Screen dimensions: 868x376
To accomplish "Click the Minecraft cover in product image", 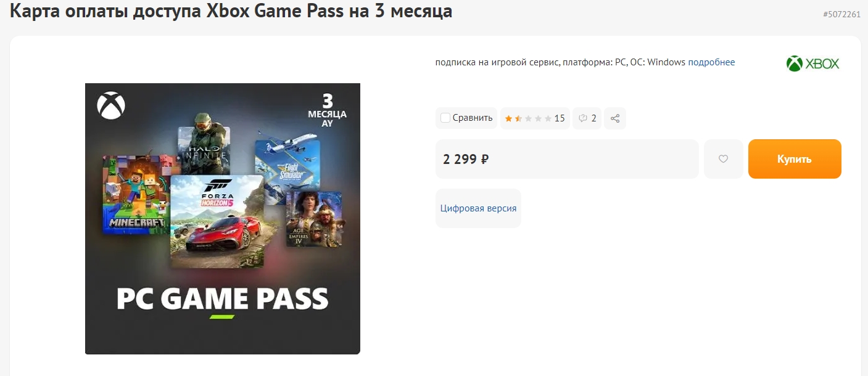I will (x=134, y=192).
